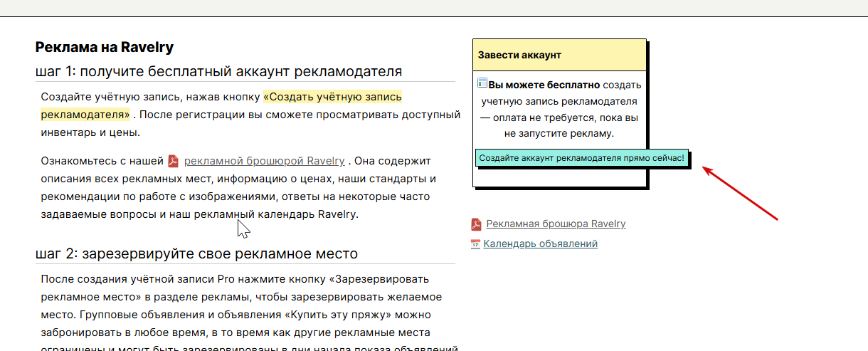Click heading шаг 2: зарезервируйте свое рекламное место
The image size is (868, 351).
point(196,254)
